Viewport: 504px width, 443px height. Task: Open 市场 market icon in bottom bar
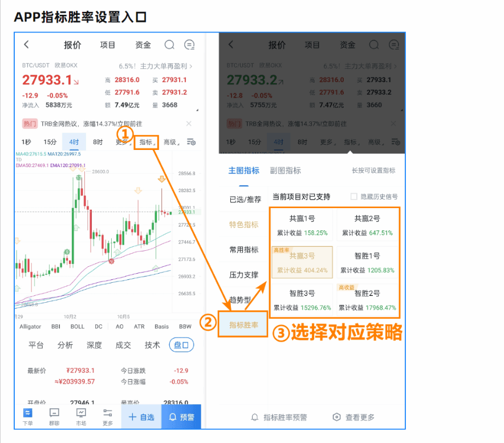point(81,417)
